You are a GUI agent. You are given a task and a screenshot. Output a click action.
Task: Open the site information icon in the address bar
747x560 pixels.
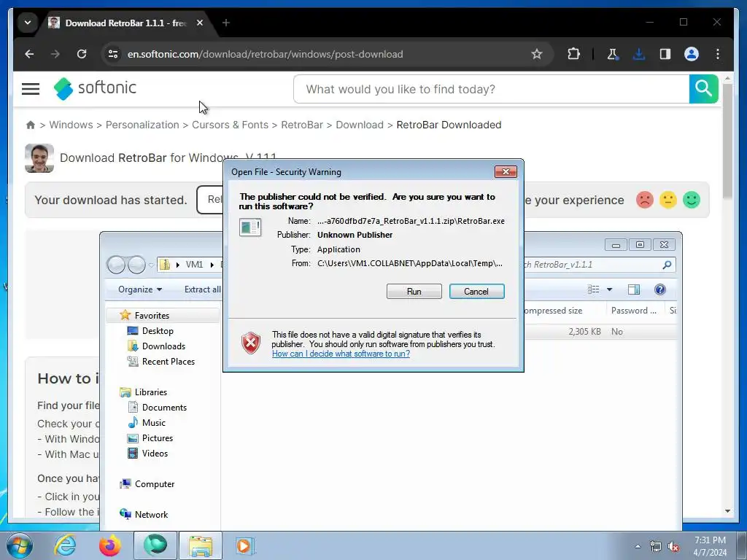tap(113, 54)
